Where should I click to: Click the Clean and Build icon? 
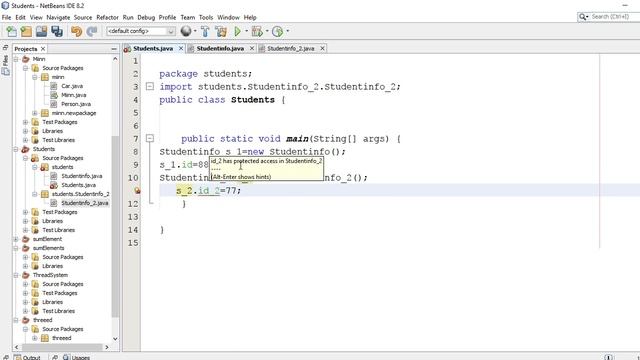(x=221, y=31)
